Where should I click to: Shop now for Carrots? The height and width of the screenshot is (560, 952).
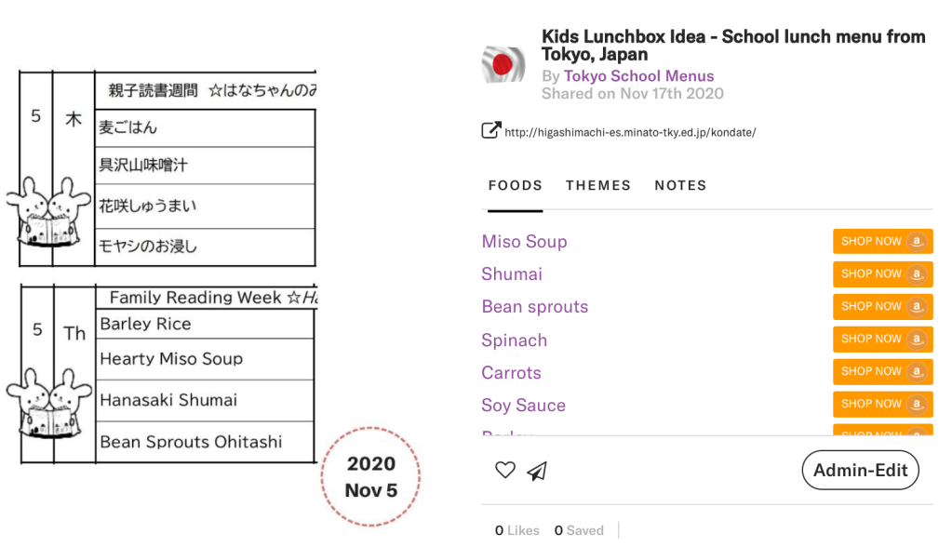(x=882, y=371)
